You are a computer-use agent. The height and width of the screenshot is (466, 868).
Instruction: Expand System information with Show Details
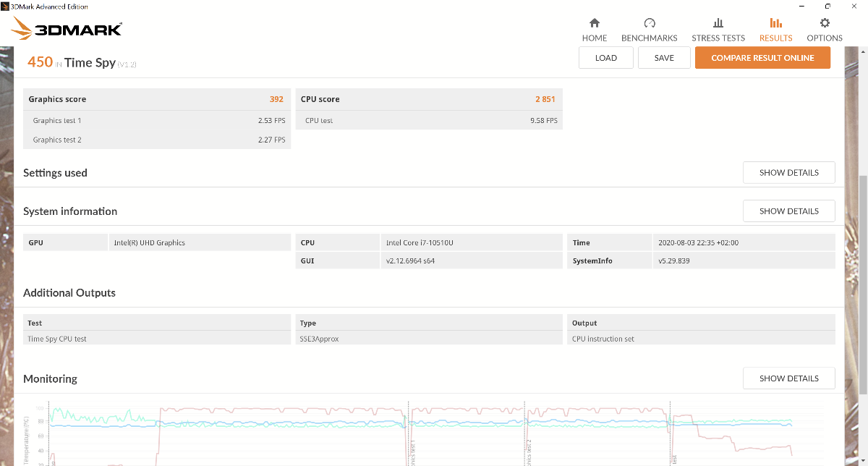[788, 211]
